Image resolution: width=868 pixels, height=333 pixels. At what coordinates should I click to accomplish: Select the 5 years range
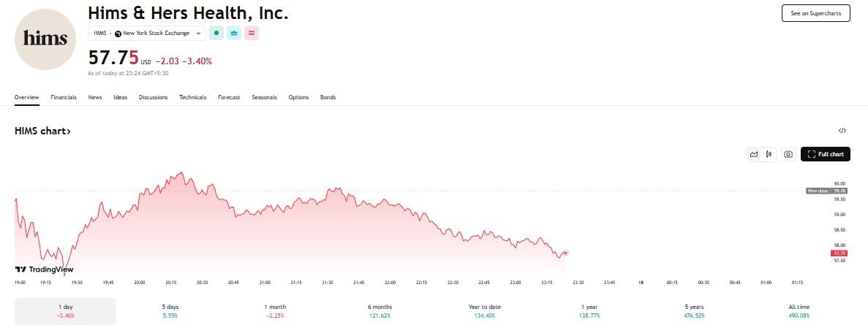(x=694, y=311)
